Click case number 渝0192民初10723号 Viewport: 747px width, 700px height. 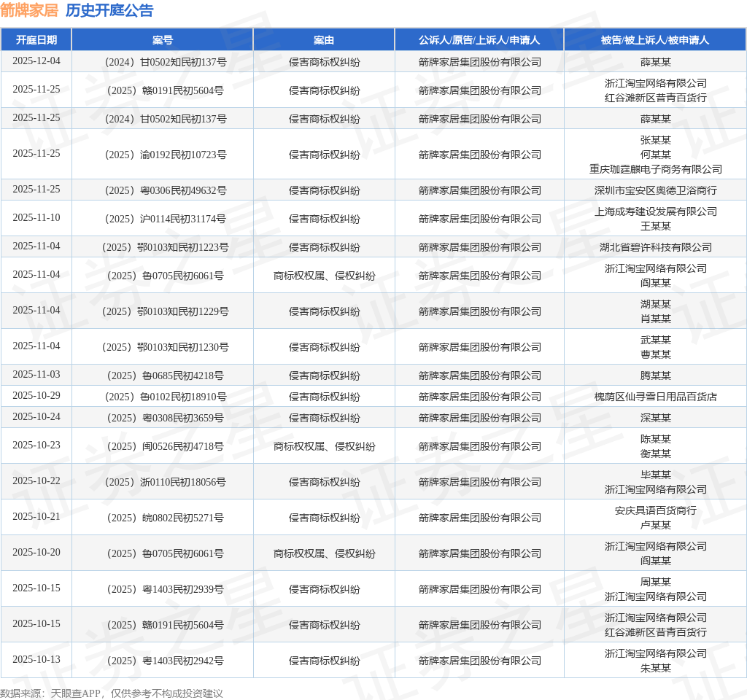(166, 155)
